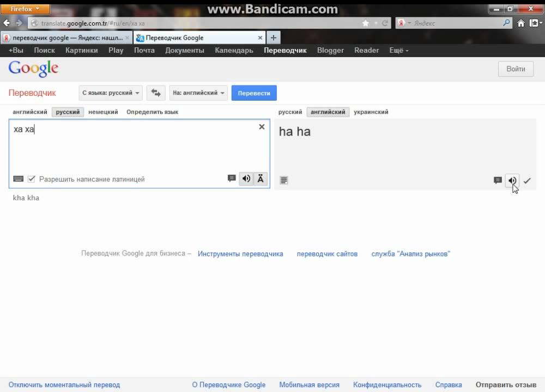545x392 pixels.
Task: Click the Войти sign-in button
Action: point(516,69)
